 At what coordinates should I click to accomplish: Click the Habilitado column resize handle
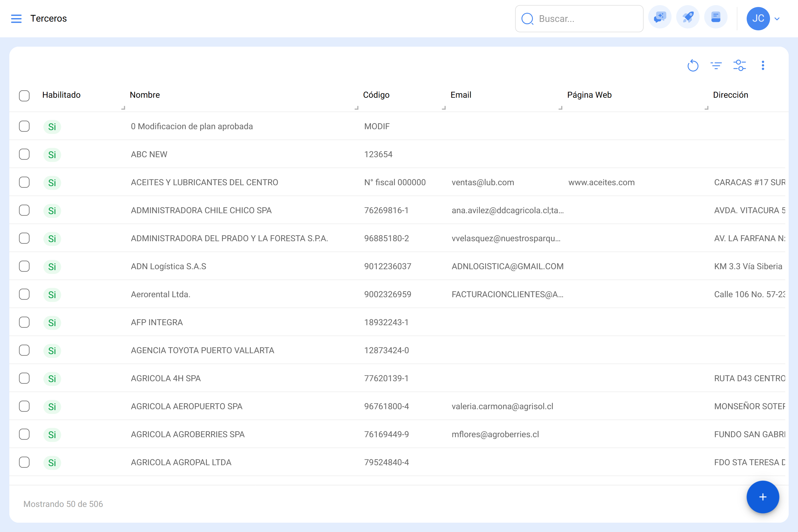(x=123, y=108)
